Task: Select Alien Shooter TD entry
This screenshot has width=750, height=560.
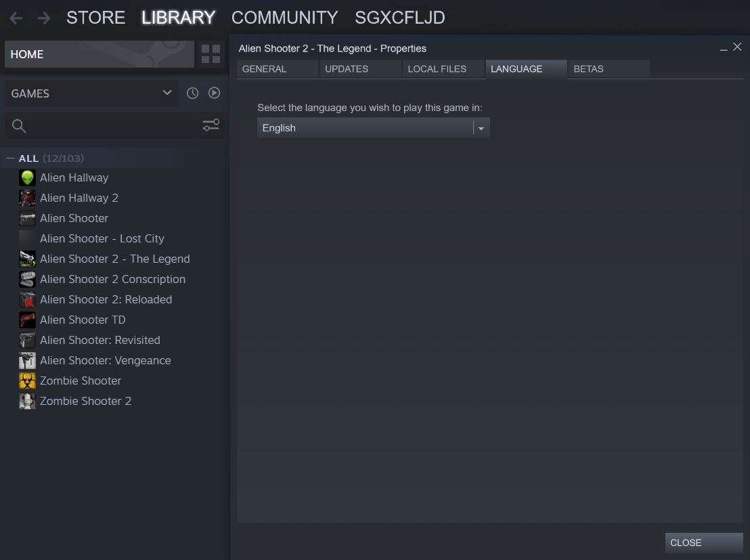Action: coord(83,320)
